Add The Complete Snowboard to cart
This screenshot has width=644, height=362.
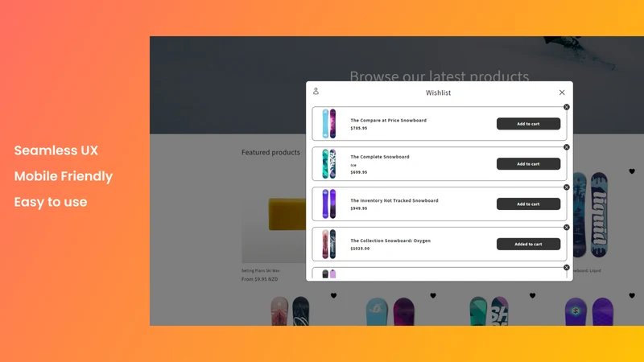pyautogui.click(x=528, y=164)
